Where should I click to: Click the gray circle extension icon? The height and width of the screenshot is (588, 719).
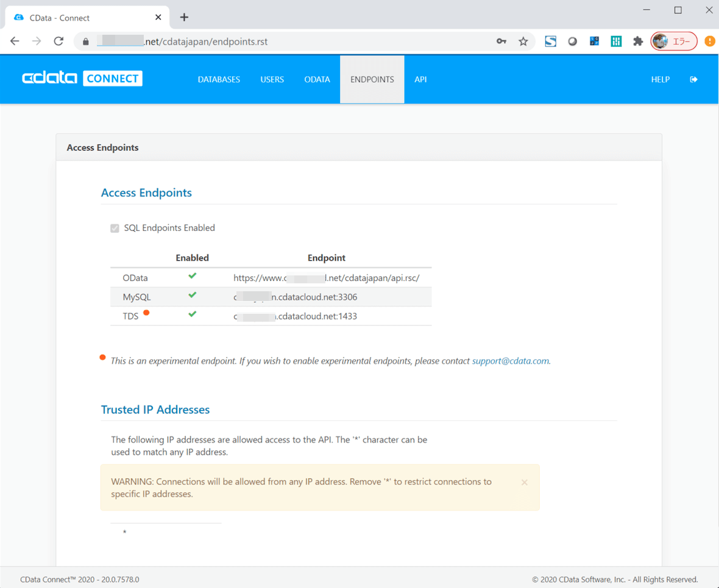[572, 41]
